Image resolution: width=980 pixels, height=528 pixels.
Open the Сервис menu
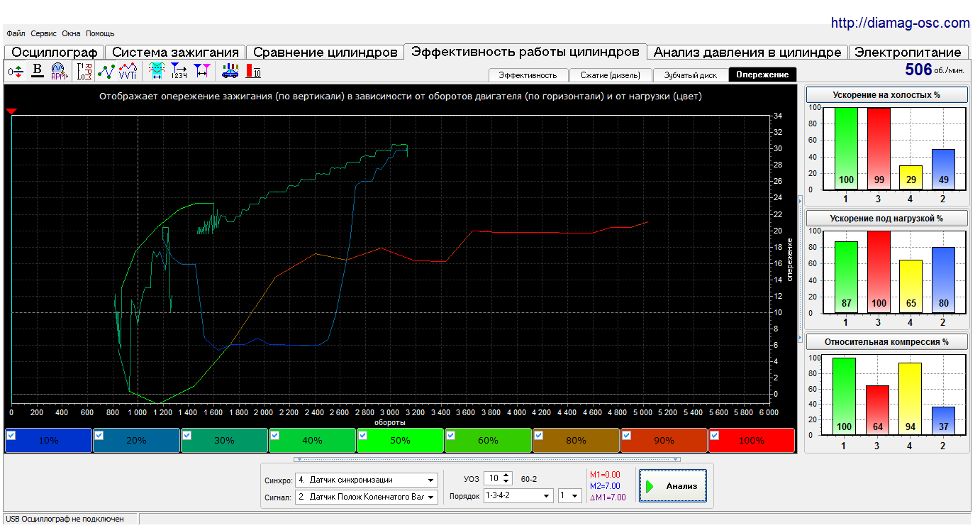44,33
